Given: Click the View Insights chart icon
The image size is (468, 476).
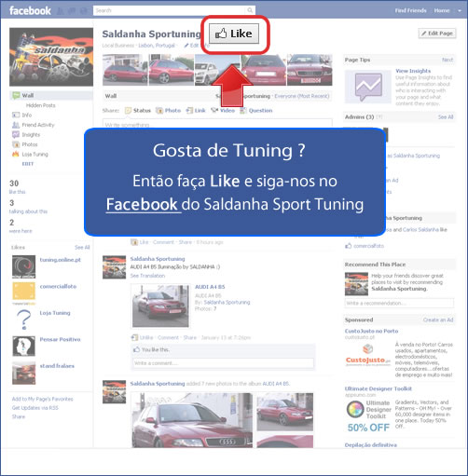Looking at the screenshot, I should click(368, 87).
